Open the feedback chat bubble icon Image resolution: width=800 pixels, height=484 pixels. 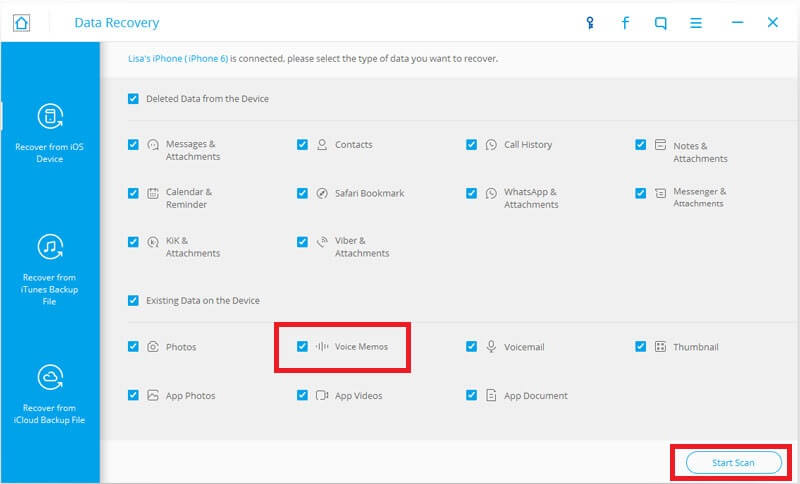(x=661, y=23)
